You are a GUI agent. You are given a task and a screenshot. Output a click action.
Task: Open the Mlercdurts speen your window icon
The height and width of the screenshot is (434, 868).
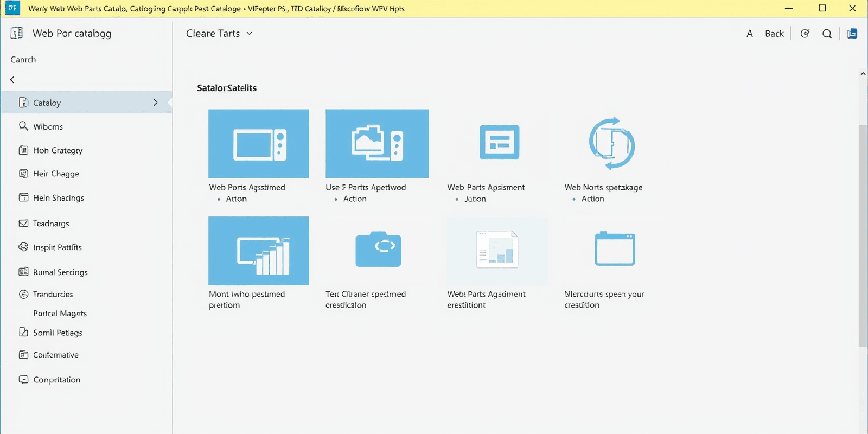[x=615, y=249]
